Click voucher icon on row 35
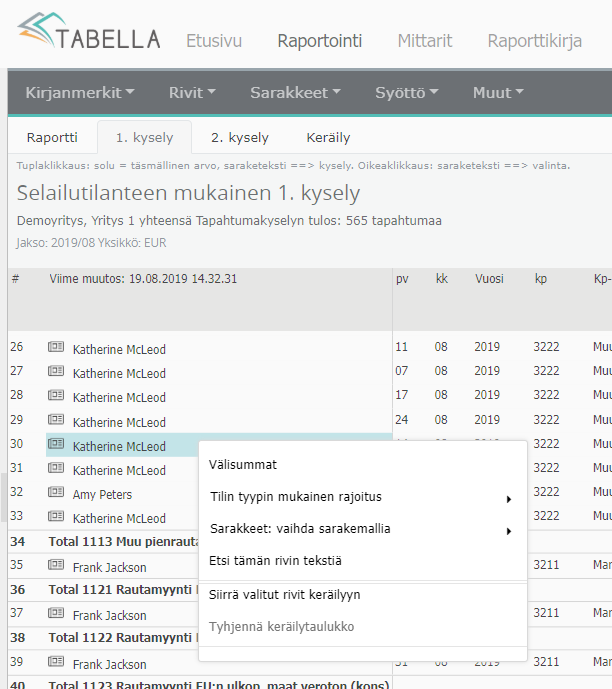This screenshot has width=612, height=689. click(56, 566)
